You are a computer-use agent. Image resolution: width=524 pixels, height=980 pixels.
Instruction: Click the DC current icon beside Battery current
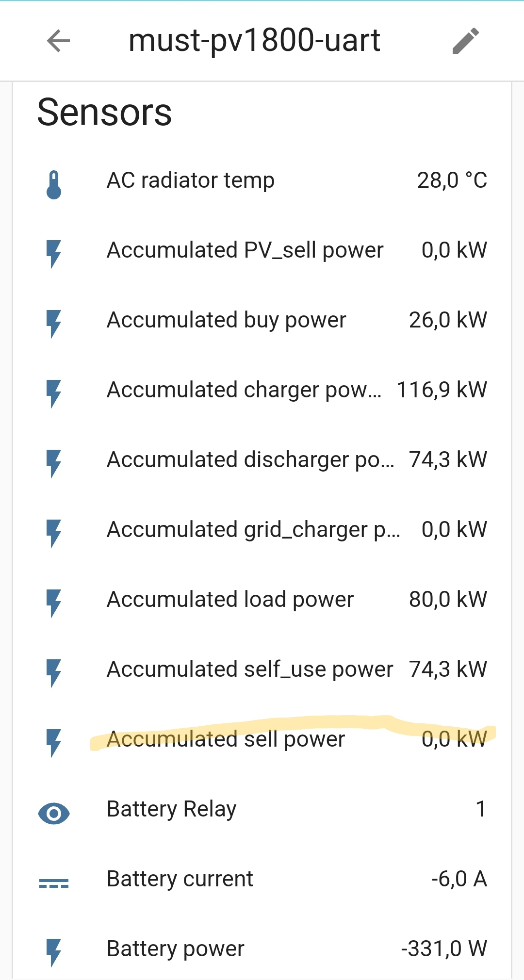(x=54, y=883)
